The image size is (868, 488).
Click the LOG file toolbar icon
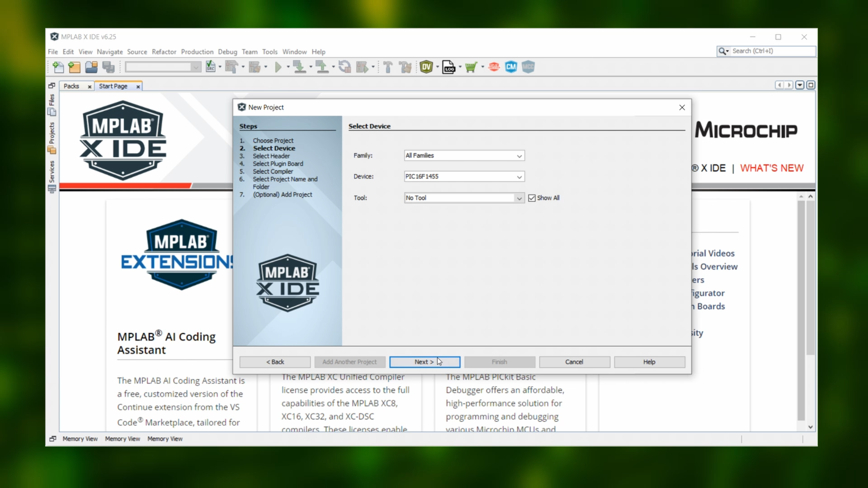449,67
